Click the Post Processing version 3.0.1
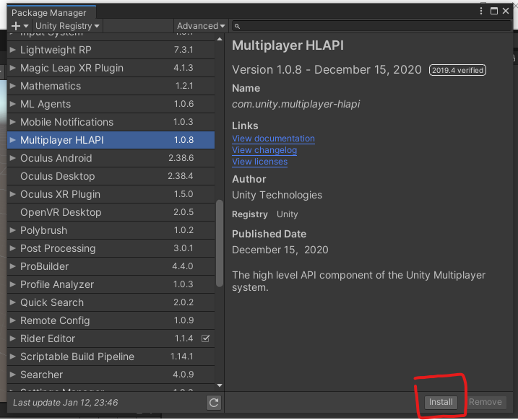518x420 pixels. (184, 248)
